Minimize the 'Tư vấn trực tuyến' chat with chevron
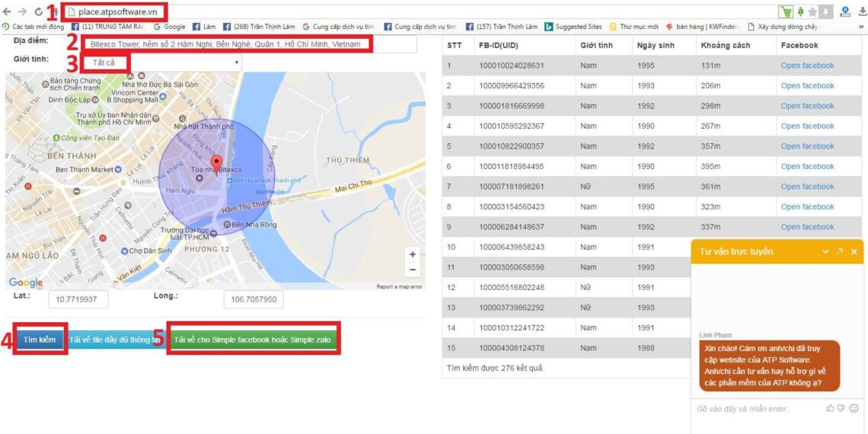 point(825,251)
